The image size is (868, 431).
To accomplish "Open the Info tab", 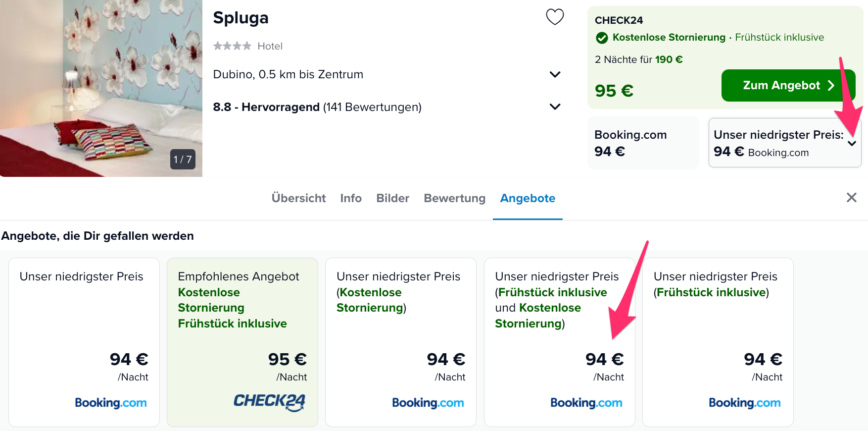I will [351, 198].
